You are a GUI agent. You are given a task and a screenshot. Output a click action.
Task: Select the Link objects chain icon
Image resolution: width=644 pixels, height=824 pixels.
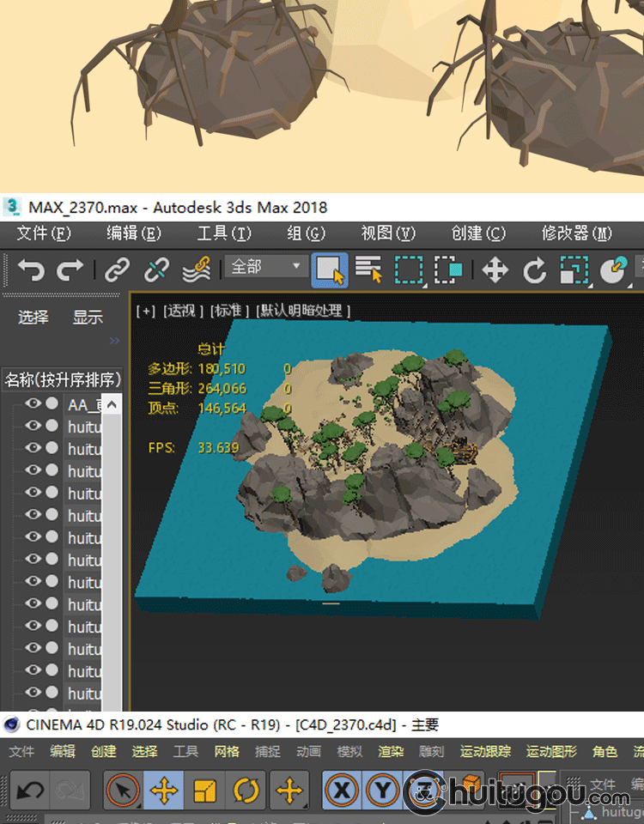pos(117,270)
